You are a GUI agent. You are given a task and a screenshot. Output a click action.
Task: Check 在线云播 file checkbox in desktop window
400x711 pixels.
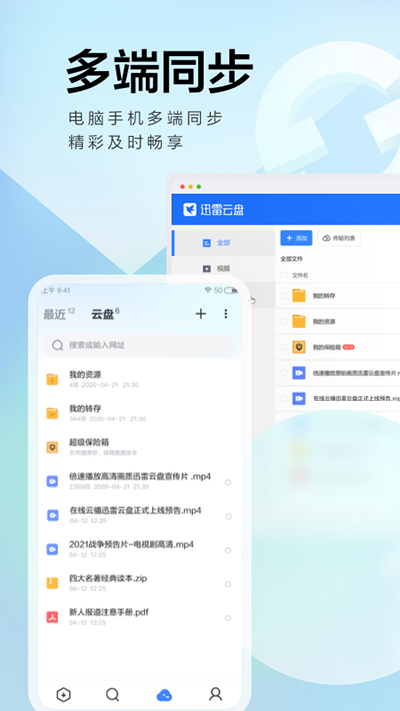pos(284,399)
